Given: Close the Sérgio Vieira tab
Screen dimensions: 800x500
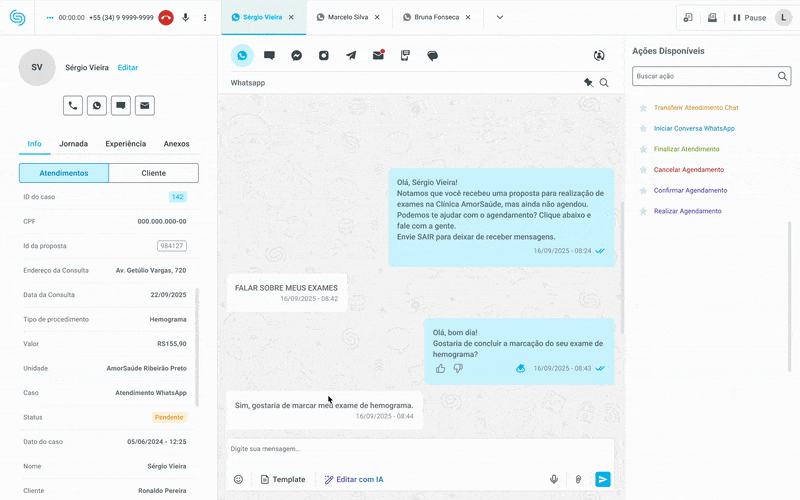Looking at the screenshot, I should click(291, 17).
